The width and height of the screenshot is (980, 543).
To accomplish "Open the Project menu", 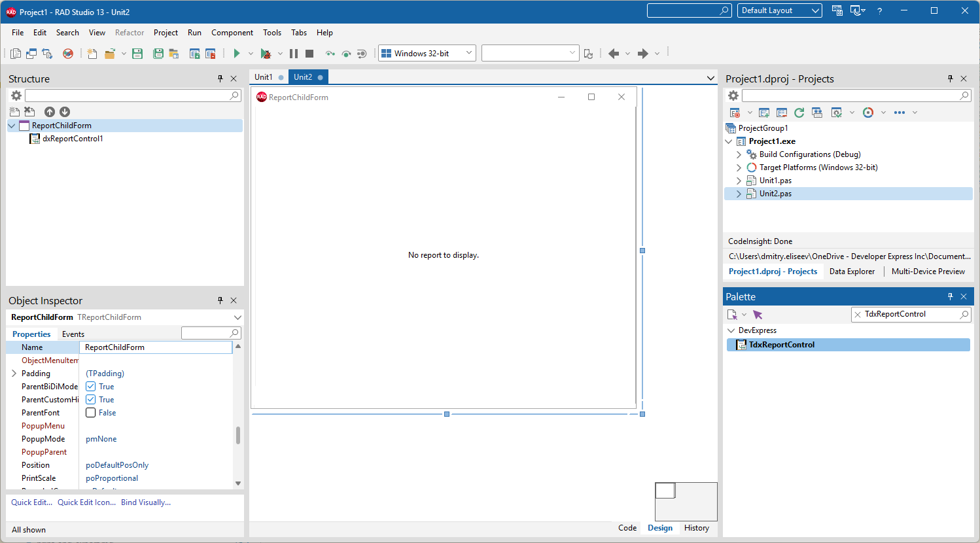I will click(x=166, y=33).
